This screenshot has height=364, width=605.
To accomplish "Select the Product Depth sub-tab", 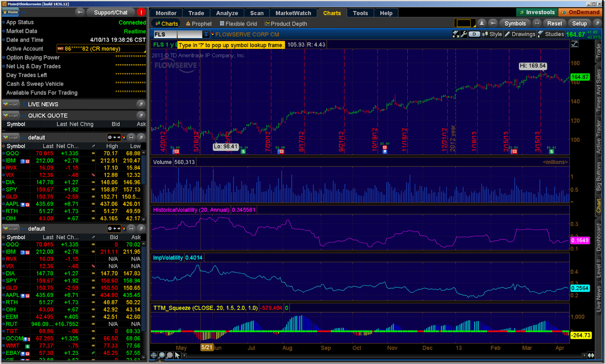I will tap(286, 23).
